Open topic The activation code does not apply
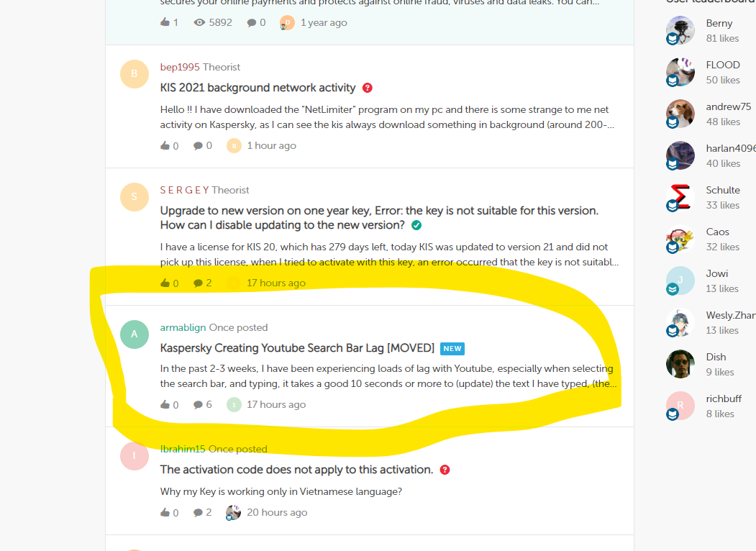756x551 pixels. 296,470
